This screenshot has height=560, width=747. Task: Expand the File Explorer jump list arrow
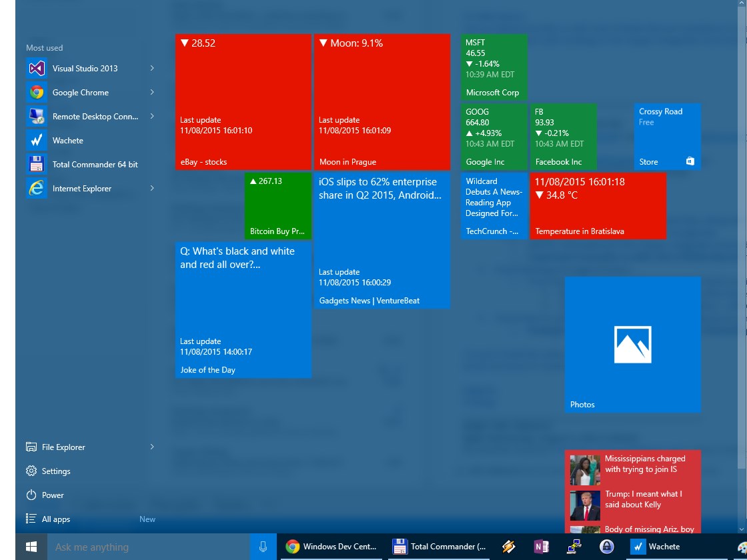152,447
